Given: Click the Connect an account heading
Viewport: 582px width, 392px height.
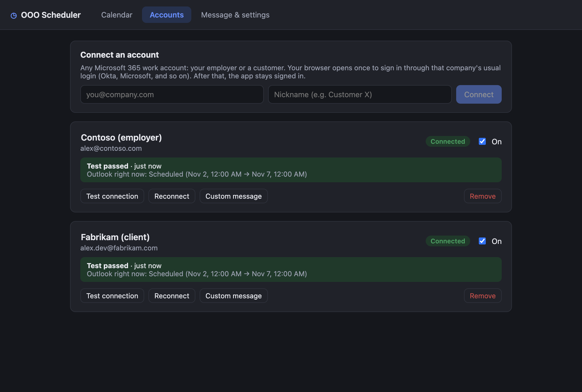Looking at the screenshot, I should (x=120, y=55).
